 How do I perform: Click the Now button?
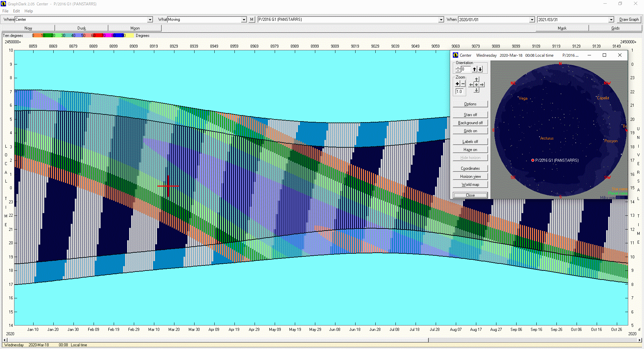point(28,28)
